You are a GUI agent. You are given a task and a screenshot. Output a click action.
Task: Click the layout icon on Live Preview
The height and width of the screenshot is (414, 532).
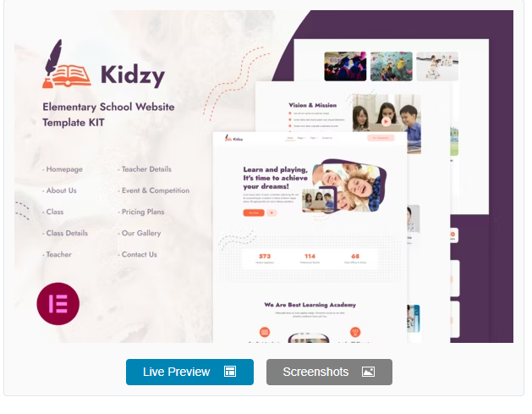point(230,372)
